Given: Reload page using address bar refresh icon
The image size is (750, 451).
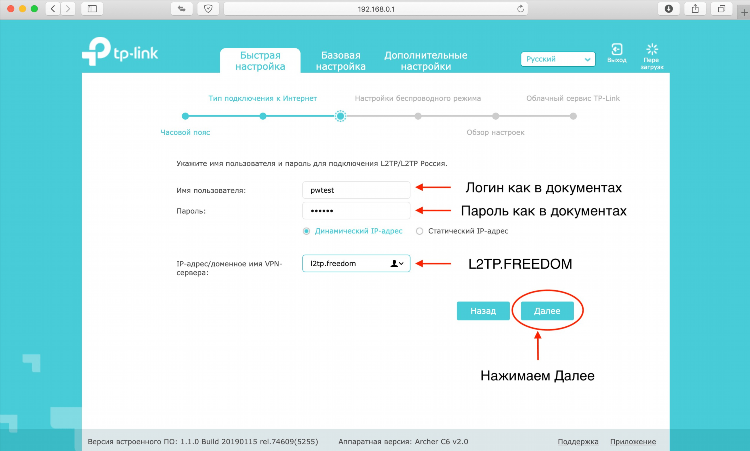Looking at the screenshot, I should [520, 9].
